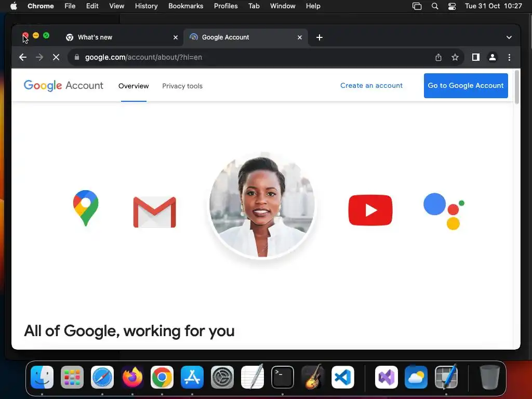Open the Overview page tab
Image resolution: width=532 pixels, height=399 pixels.
134,86
